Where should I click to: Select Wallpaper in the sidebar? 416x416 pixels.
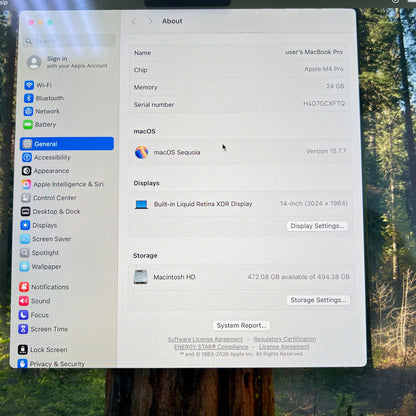point(41,266)
